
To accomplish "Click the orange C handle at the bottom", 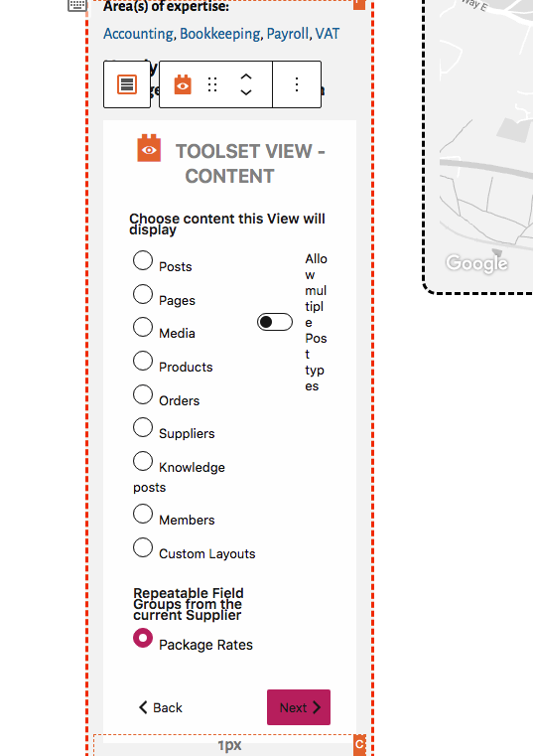I will [x=359, y=745].
